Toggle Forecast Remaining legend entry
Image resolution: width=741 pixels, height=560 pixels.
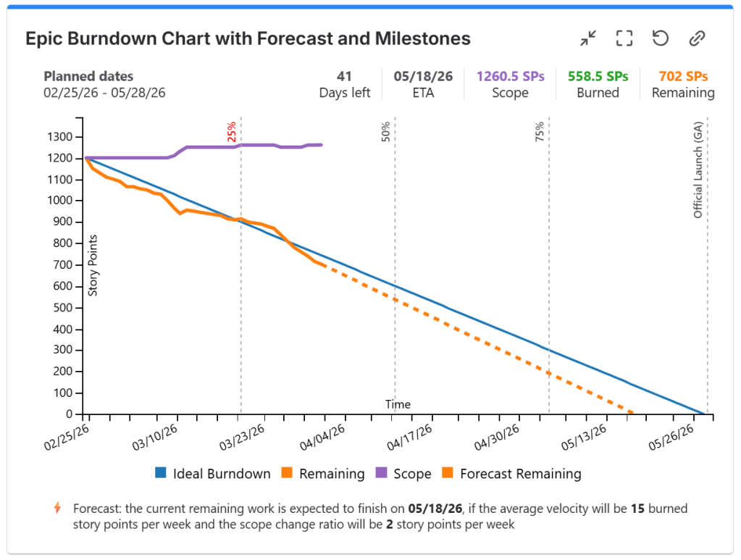(520, 474)
